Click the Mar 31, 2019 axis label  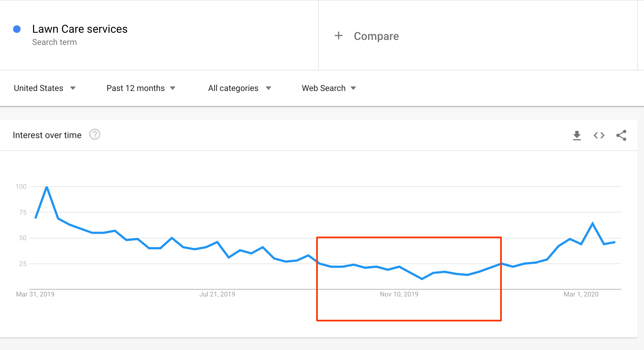35,294
